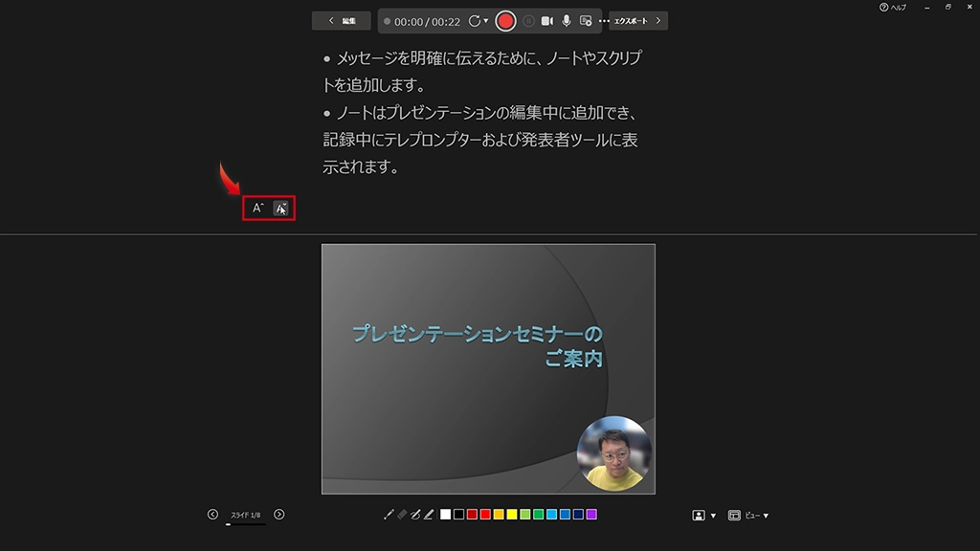Pick the bright red ink color
This screenshot has width=980, height=551.
coord(485,514)
